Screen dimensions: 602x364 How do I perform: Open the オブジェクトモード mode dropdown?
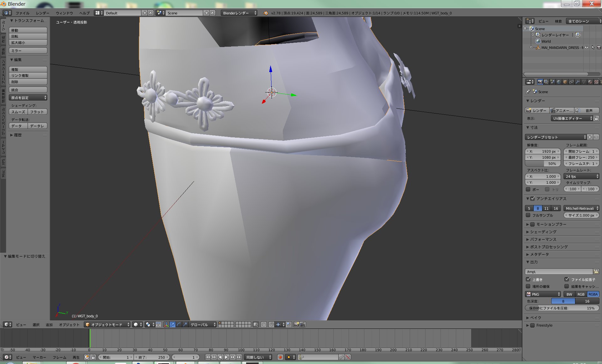pos(107,324)
